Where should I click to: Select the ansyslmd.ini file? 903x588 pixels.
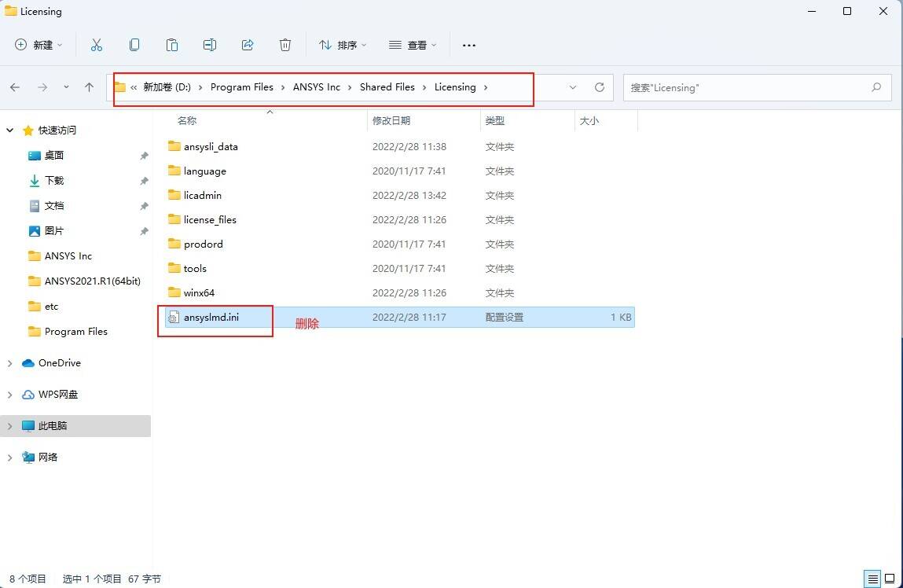pos(211,318)
